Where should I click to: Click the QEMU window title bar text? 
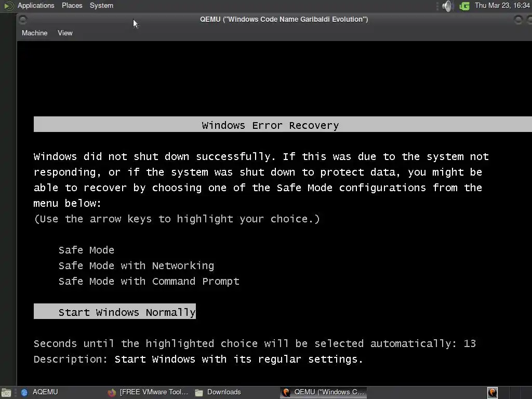[x=284, y=19]
